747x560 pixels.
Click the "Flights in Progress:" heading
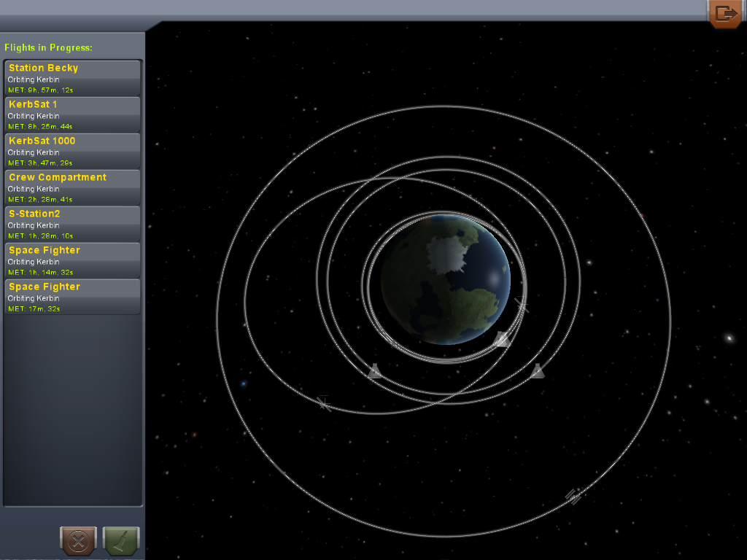point(49,47)
